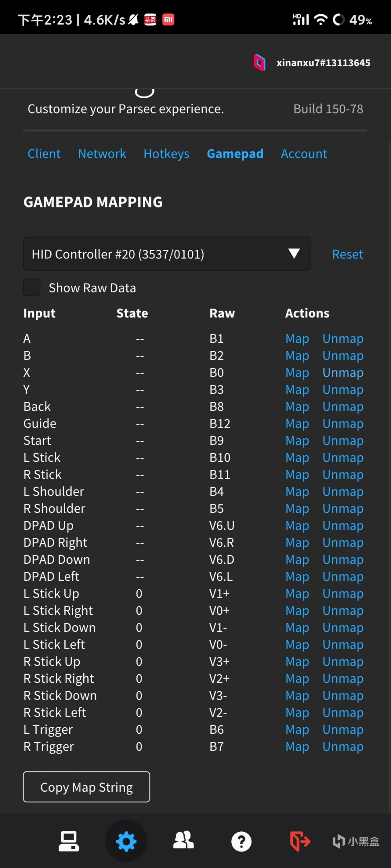Click Map for the Guide input

[297, 424]
